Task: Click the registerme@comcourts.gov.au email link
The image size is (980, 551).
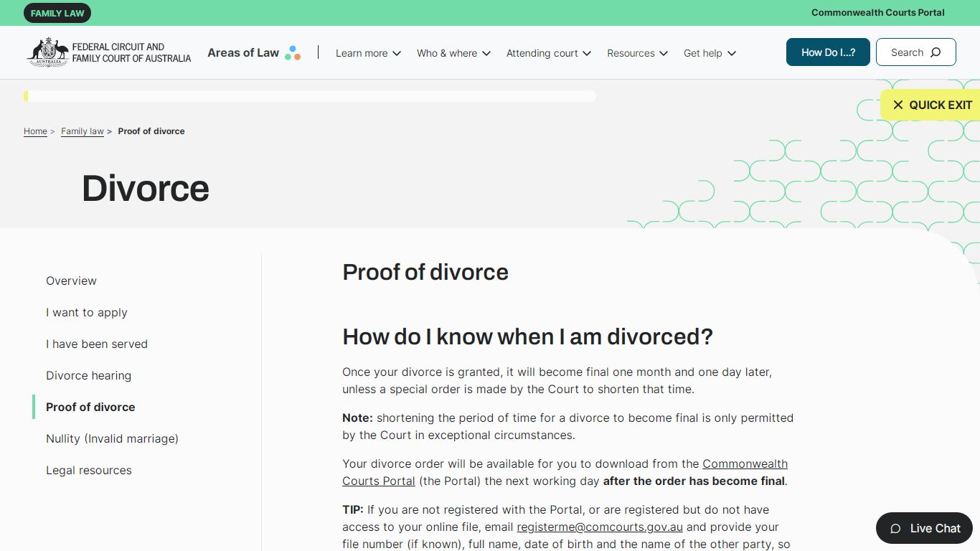Action: point(600,527)
